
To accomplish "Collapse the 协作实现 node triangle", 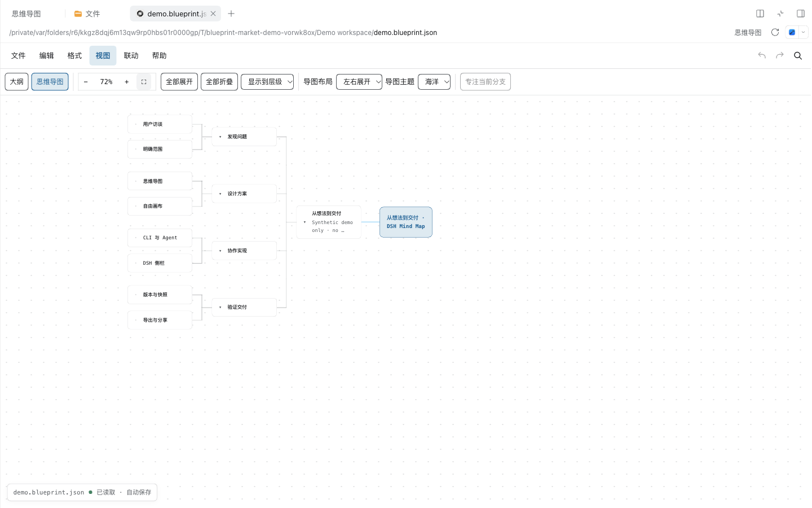I will pos(220,251).
